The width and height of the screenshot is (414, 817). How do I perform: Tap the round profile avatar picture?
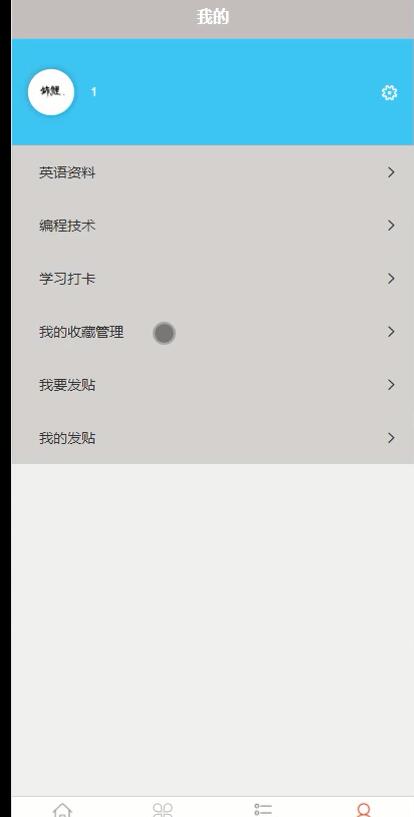click(51, 92)
